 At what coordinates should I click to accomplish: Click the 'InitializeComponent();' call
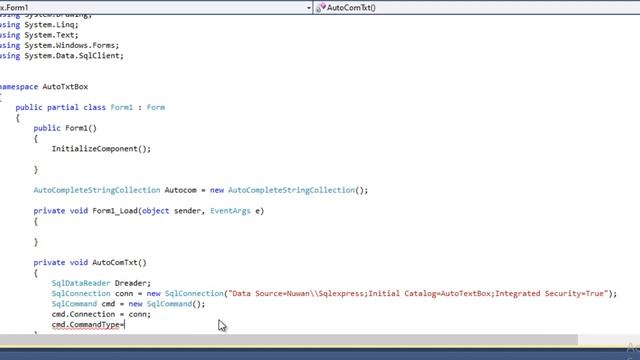pos(101,149)
